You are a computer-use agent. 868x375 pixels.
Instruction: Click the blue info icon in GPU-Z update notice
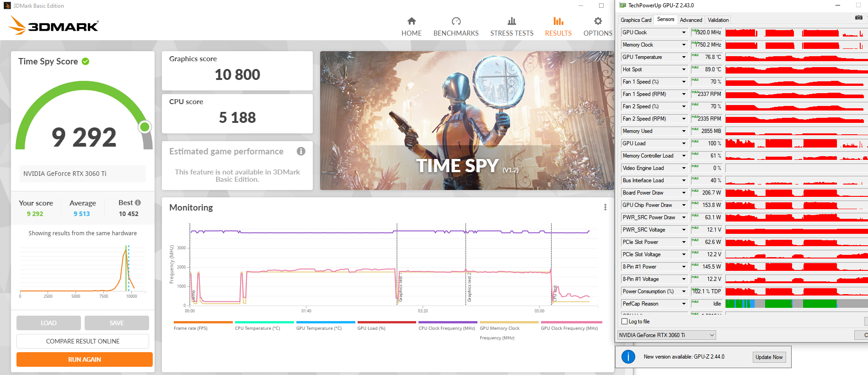pyautogui.click(x=628, y=357)
